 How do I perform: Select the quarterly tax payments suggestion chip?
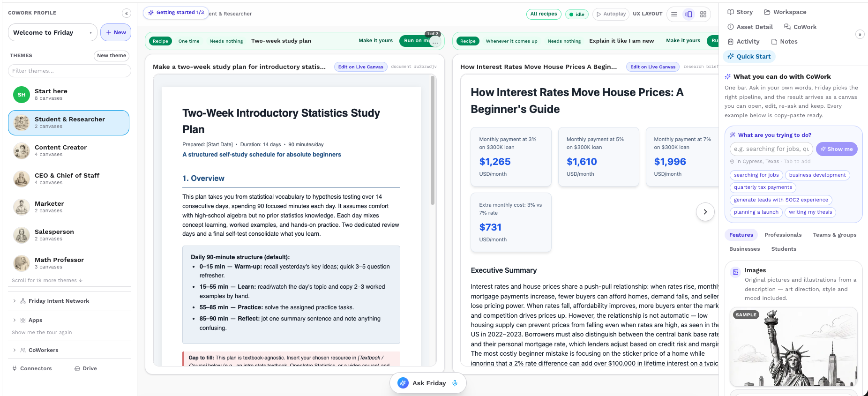pos(763,187)
